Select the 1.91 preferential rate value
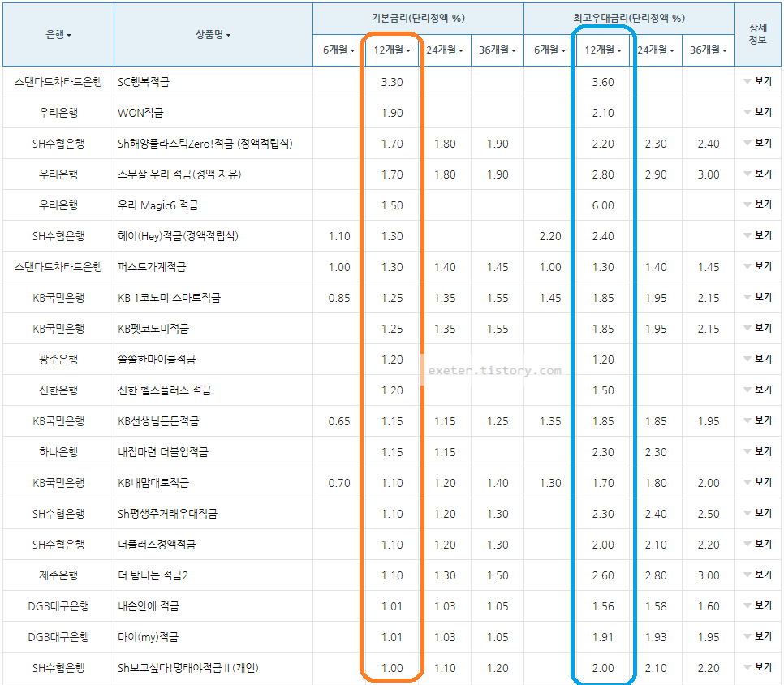This screenshot has width=784, height=685. click(603, 637)
